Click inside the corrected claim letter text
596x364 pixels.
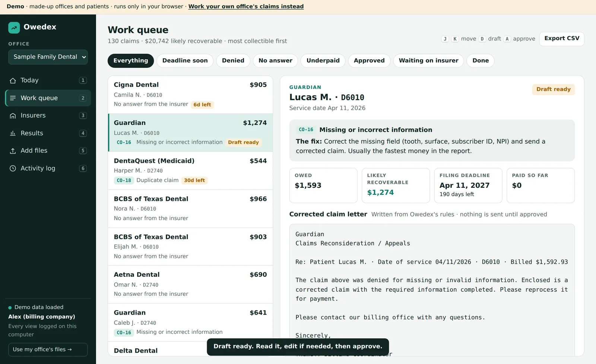432,290
